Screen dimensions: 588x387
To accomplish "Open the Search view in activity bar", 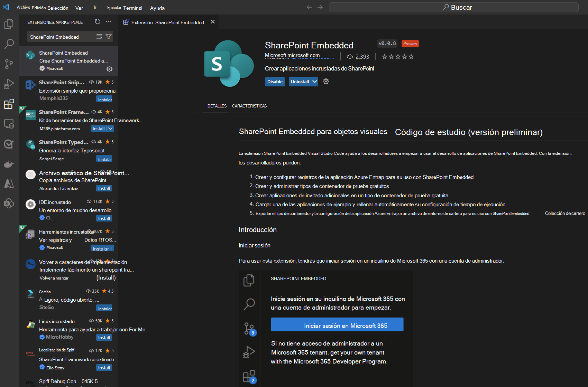I will click(x=9, y=44).
